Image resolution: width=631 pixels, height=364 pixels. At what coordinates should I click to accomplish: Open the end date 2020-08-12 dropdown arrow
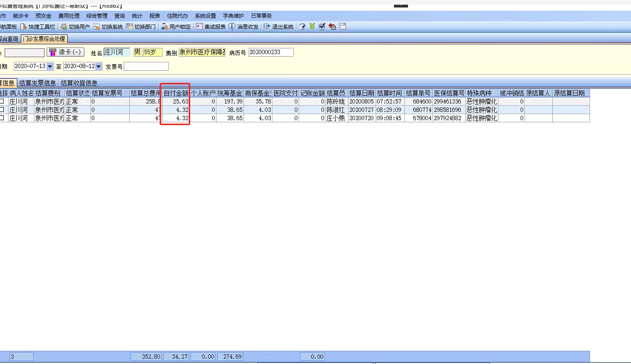(x=98, y=67)
